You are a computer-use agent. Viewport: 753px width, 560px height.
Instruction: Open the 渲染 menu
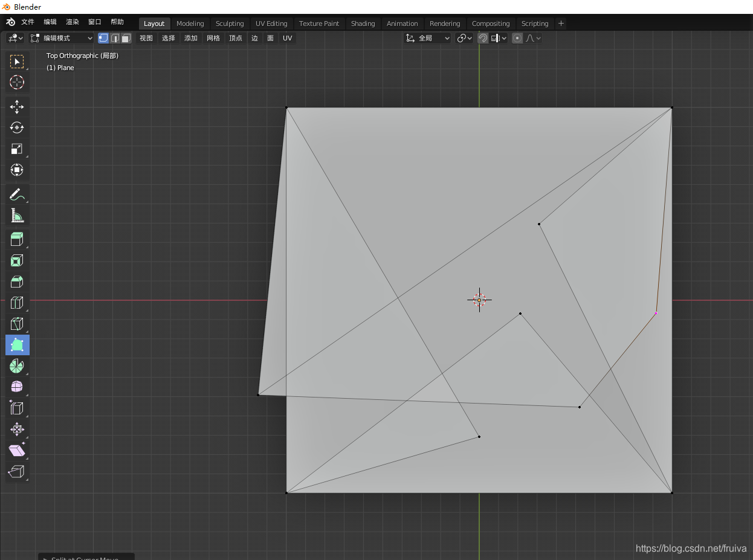[73, 22]
